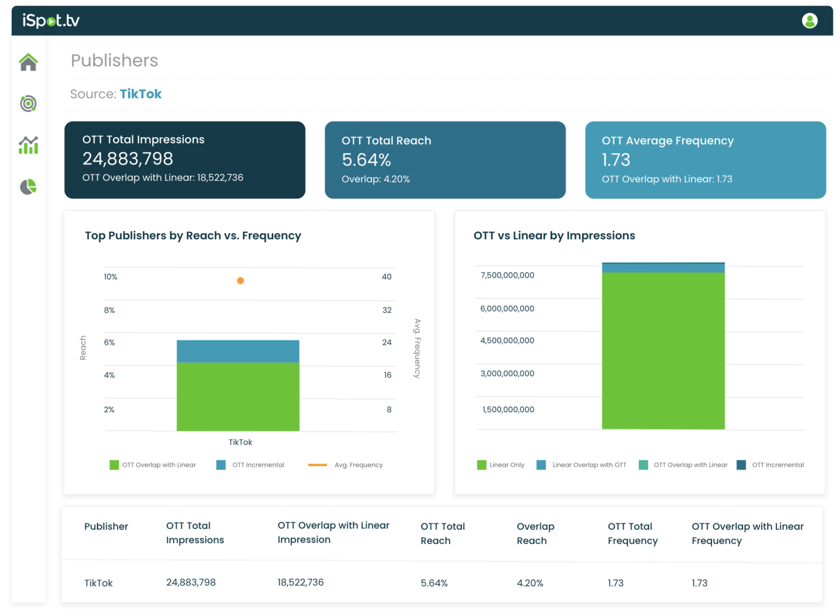Viewport: 840px width, 616px height.
Task: Toggle OTT Overlap with Linear legend in reach chart
Action: click(x=153, y=465)
